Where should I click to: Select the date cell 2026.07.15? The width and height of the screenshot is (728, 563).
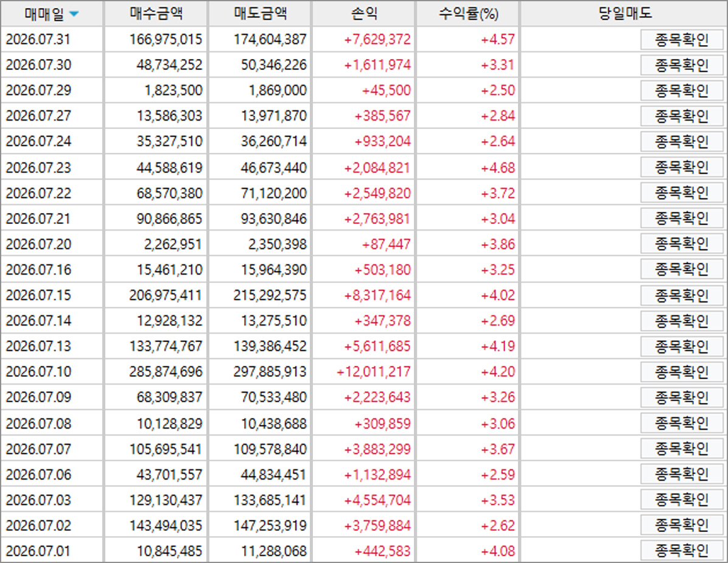[38, 295]
